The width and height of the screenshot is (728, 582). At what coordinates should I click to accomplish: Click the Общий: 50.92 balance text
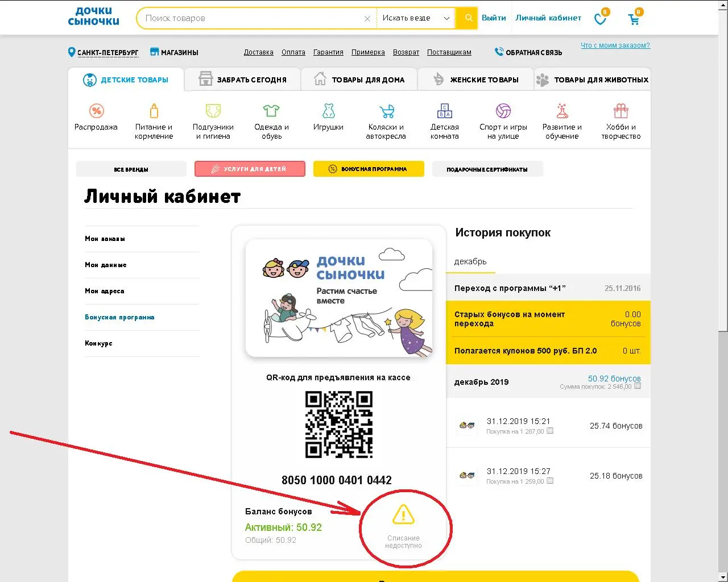coord(271,540)
